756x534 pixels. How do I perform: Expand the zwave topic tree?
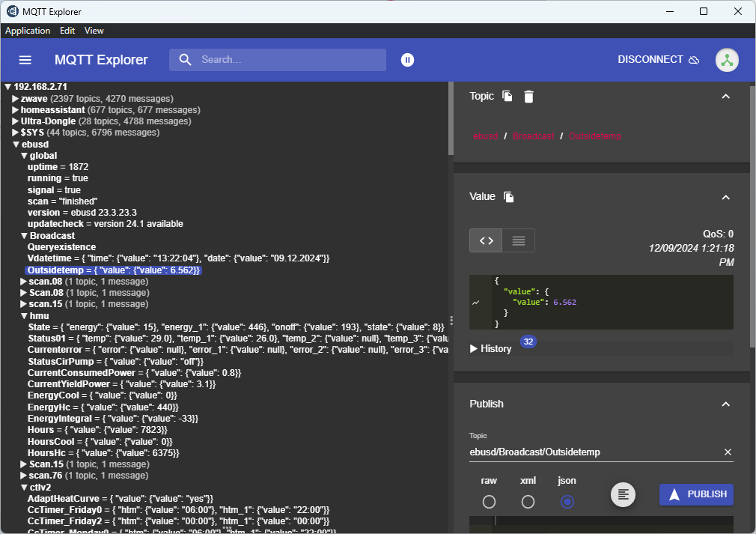pos(16,99)
